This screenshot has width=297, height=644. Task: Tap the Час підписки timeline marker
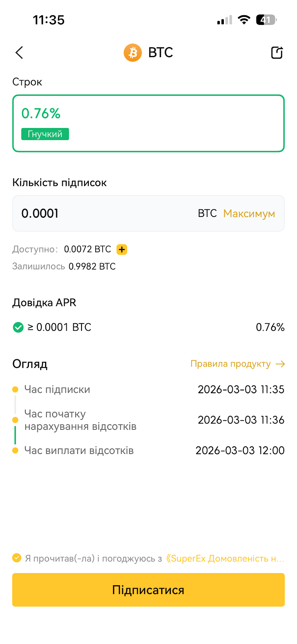click(15, 389)
